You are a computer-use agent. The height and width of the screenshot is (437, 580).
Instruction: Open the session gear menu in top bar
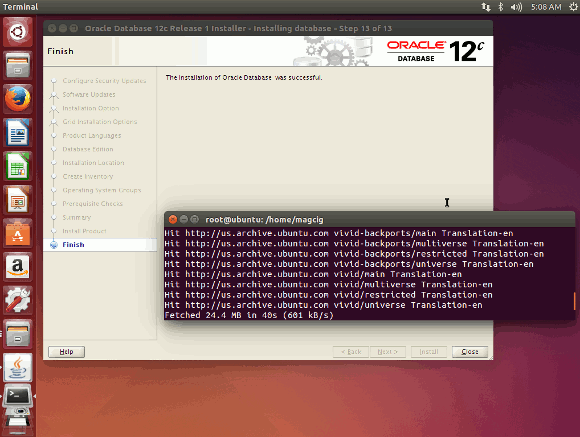[x=573, y=7]
